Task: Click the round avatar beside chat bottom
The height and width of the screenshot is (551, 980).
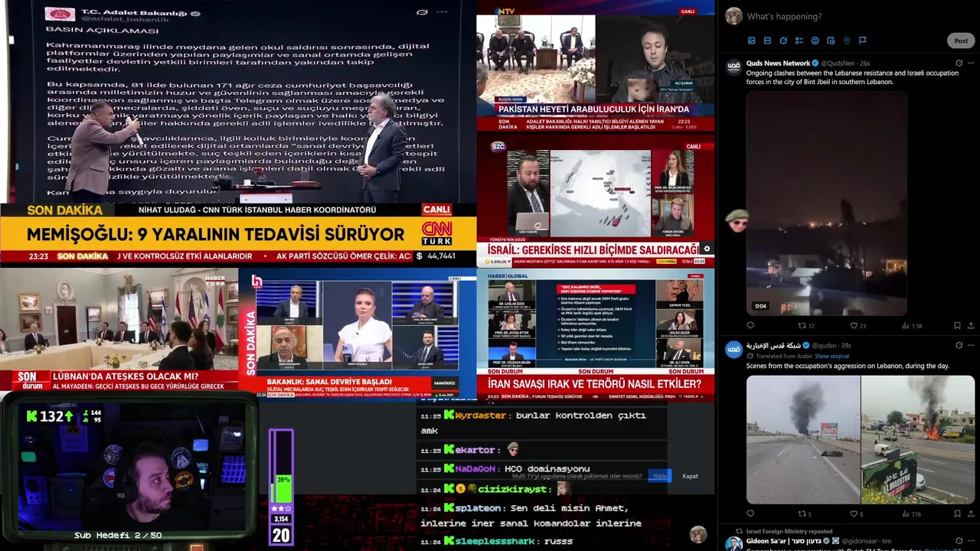Action: pyautogui.click(x=697, y=534)
